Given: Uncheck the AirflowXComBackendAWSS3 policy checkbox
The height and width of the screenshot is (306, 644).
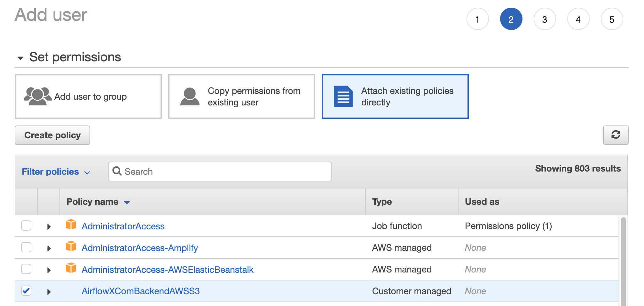Looking at the screenshot, I should click(26, 291).
